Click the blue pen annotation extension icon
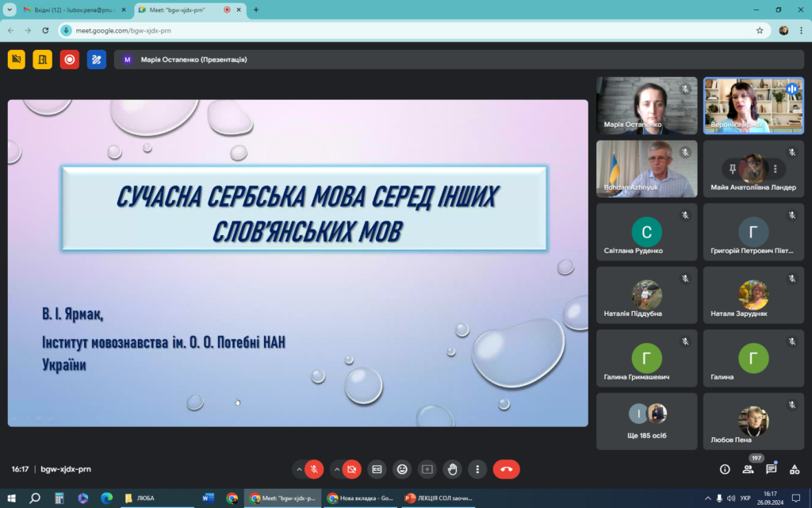This screenshot has width=812, height=508. (96, 60)
